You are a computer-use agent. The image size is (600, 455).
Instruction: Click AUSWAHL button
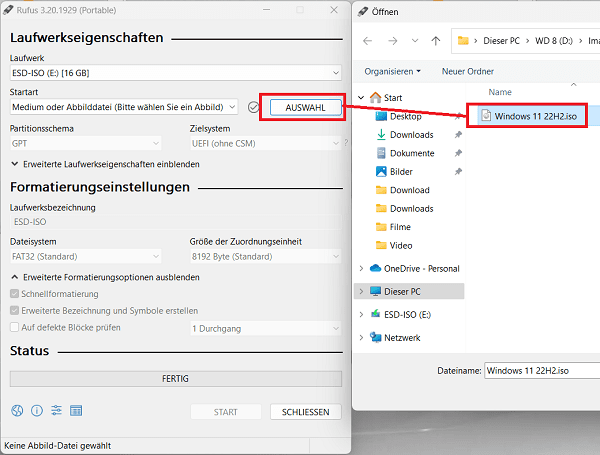click(x=305, y=108)
